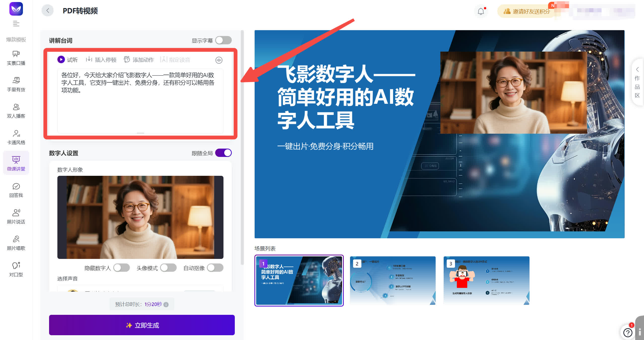644x340 pixels.
Task: Open 卡通风格 in the sidebar
Action: coord(16,138)
